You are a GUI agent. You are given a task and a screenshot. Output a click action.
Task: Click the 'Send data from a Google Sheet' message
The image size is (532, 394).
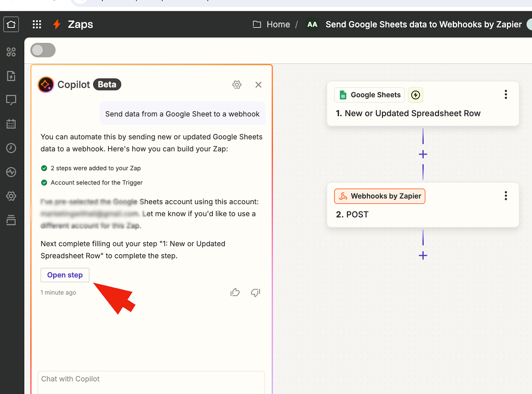pyautogui.click(x=182, y=114)
